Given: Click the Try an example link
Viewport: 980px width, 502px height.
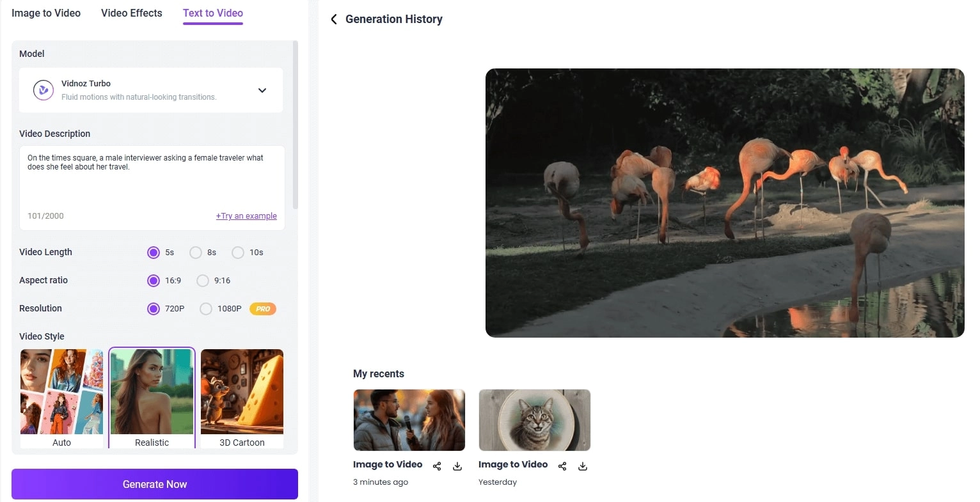Looking at the screenshot, I should pyautogui.click(x=246, y=216).
